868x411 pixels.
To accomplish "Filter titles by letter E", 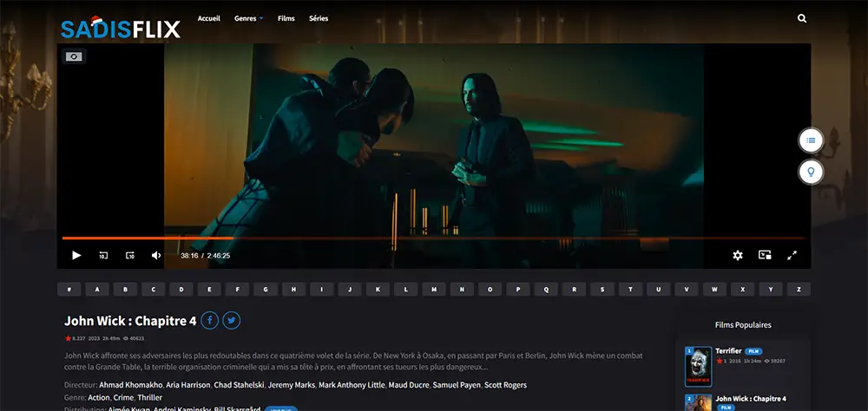I will click(x=209, y=290).
